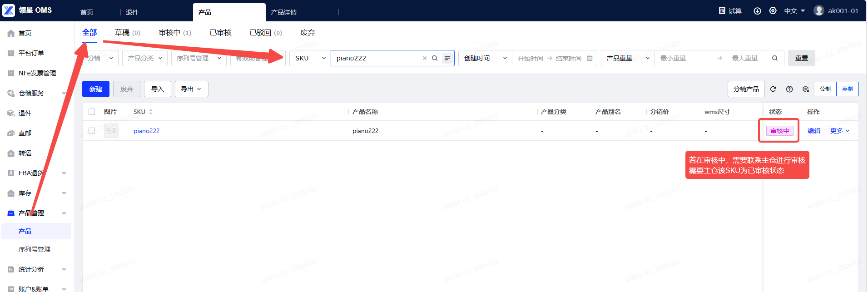The image size is (868, 292).
Task: Click the 领星 OMS logo icon
Action: [9, 10]
